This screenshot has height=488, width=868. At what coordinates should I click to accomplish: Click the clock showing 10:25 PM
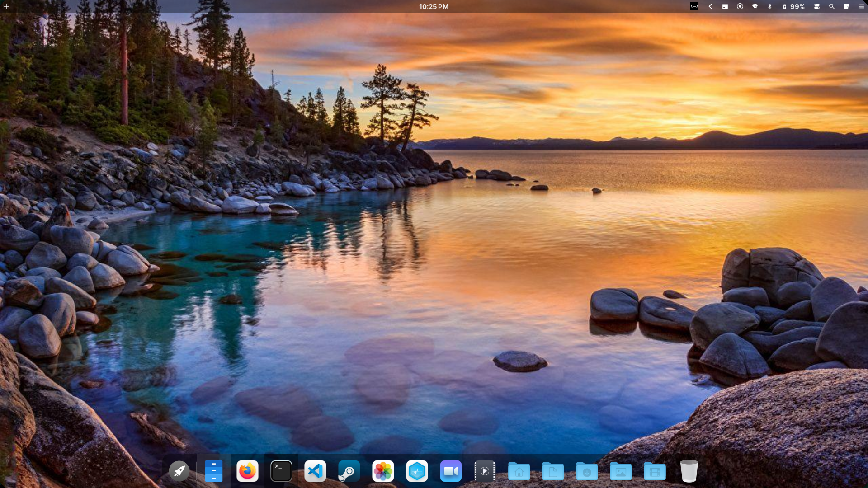coord(434,6)
